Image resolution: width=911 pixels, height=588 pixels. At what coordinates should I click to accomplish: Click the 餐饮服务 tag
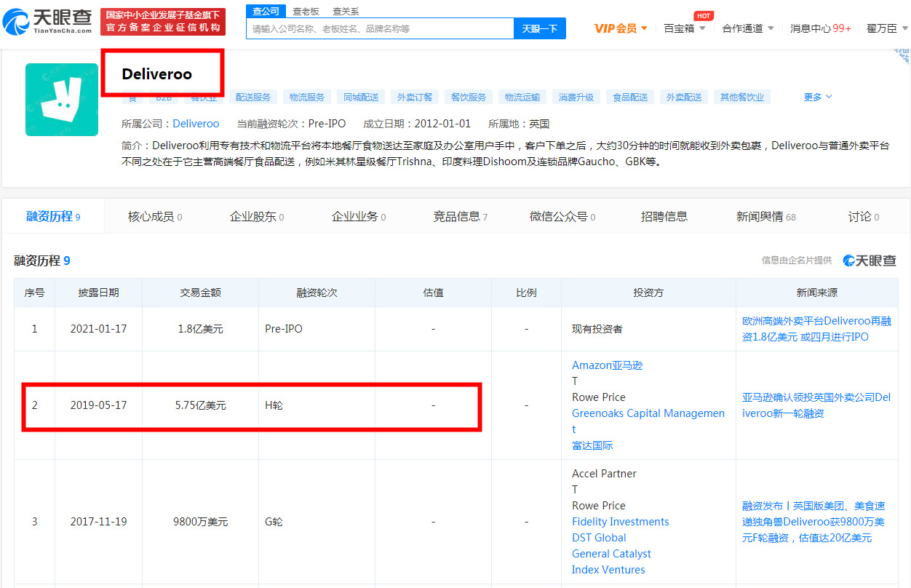pos(469,97)
